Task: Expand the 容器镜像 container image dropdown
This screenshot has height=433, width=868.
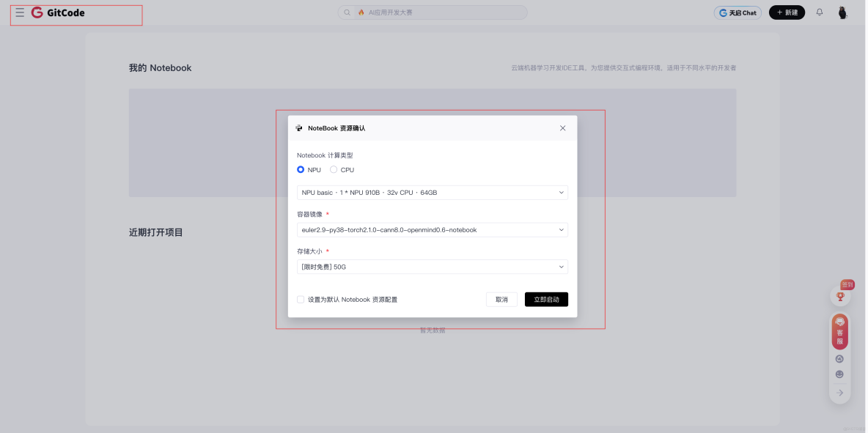Action: 432,229
